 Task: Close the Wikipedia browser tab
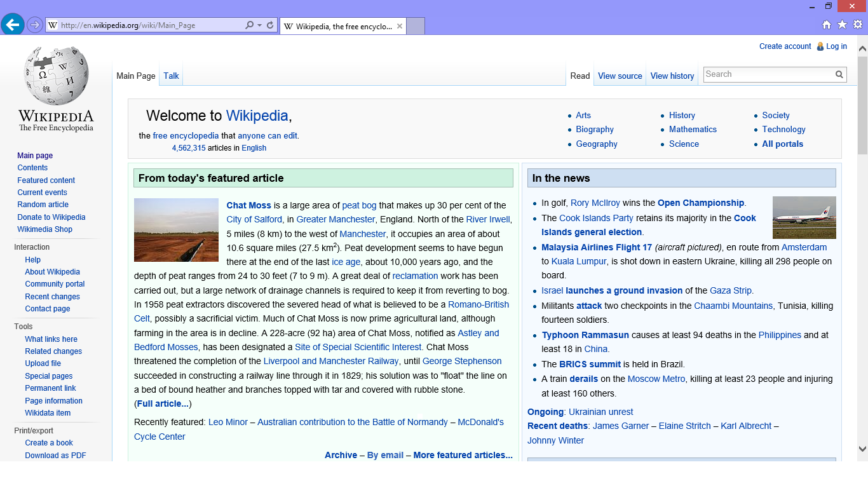[x=400, y=26]
